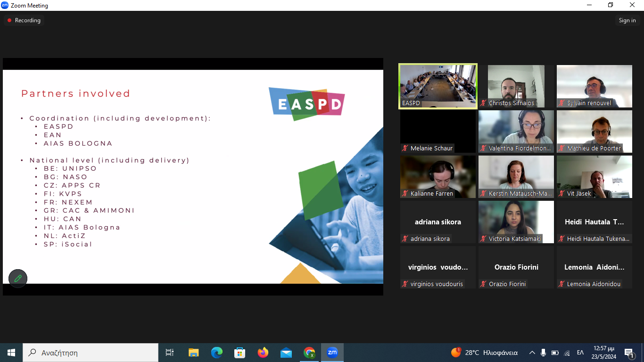Select Kerstin Matausch video tile
The image size is (644, 362).
pyautogui.click(x=516, y=177)
